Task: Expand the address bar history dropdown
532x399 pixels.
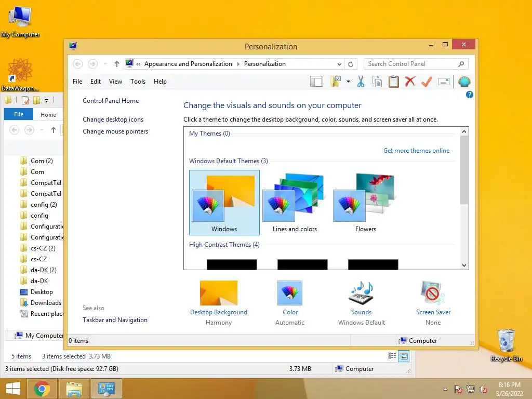Action: pyautogui.click(x=339, y=64)
